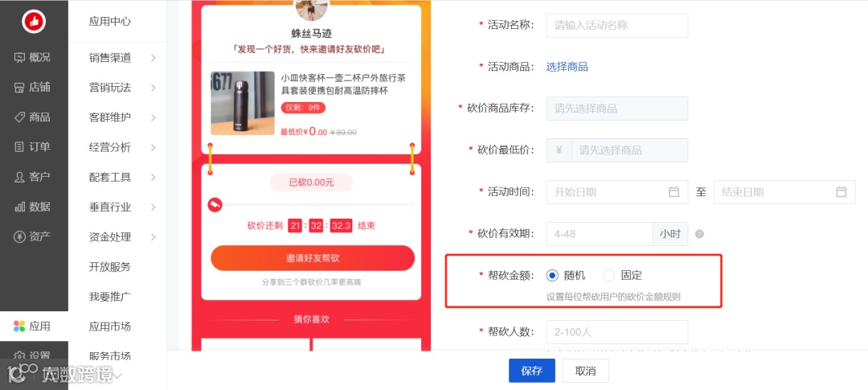The width and height of the screenshot is (868, 390).
Task: Click the 垂直行业 menu label
Action: [x=109, y=207]
